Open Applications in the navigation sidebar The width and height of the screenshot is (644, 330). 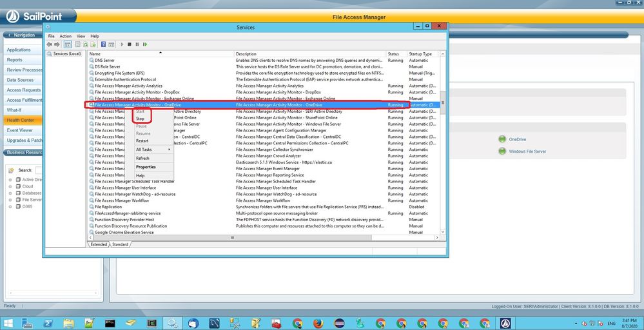click(19, 50)
